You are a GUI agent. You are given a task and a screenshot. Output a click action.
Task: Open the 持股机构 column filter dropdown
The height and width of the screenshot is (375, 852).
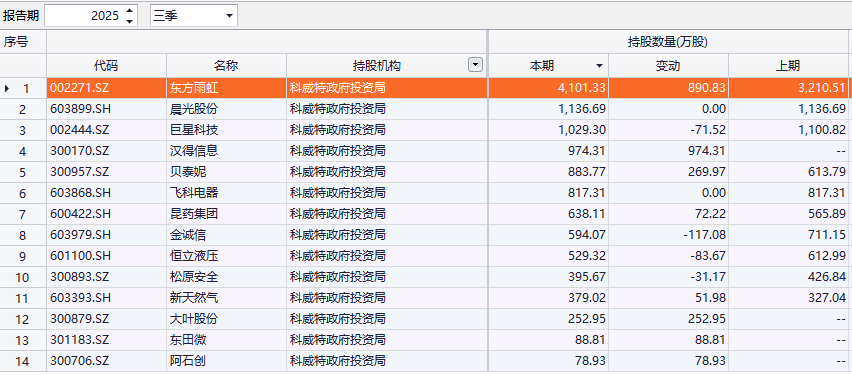[x=475, y=65]
